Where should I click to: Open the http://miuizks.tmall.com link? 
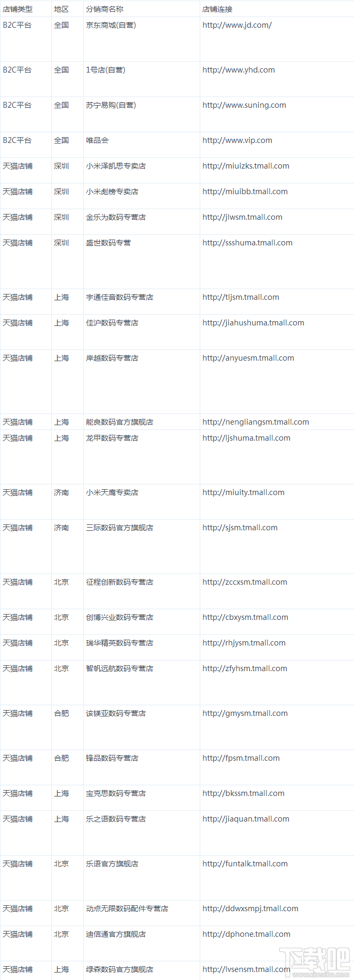246,166
